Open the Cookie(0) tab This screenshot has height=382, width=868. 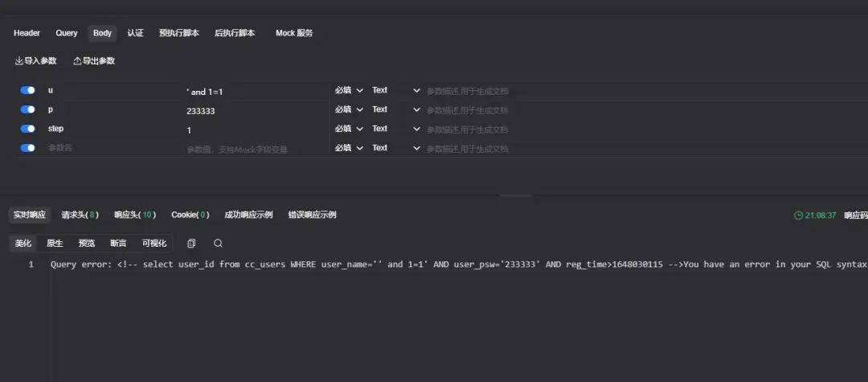190,215
